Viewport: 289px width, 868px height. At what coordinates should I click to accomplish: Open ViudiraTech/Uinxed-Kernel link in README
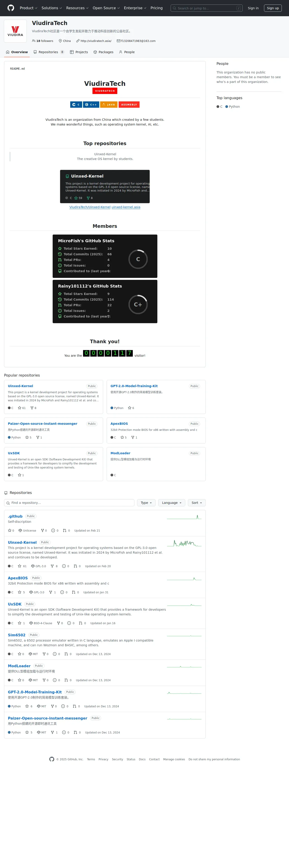click(90, 207)
